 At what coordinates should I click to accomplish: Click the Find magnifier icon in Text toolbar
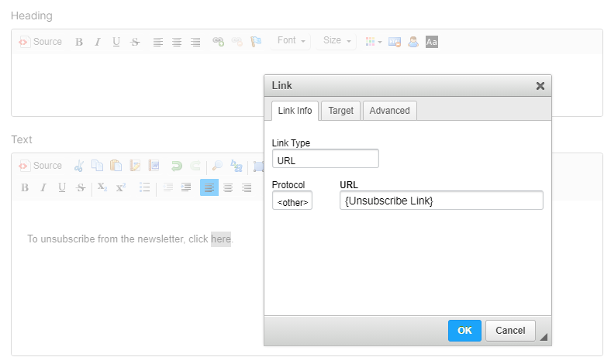pos(217,166)
